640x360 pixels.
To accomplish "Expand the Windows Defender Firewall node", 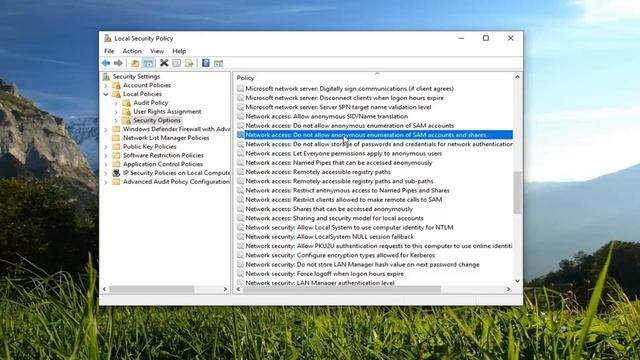I will click(x=106, y=129).
